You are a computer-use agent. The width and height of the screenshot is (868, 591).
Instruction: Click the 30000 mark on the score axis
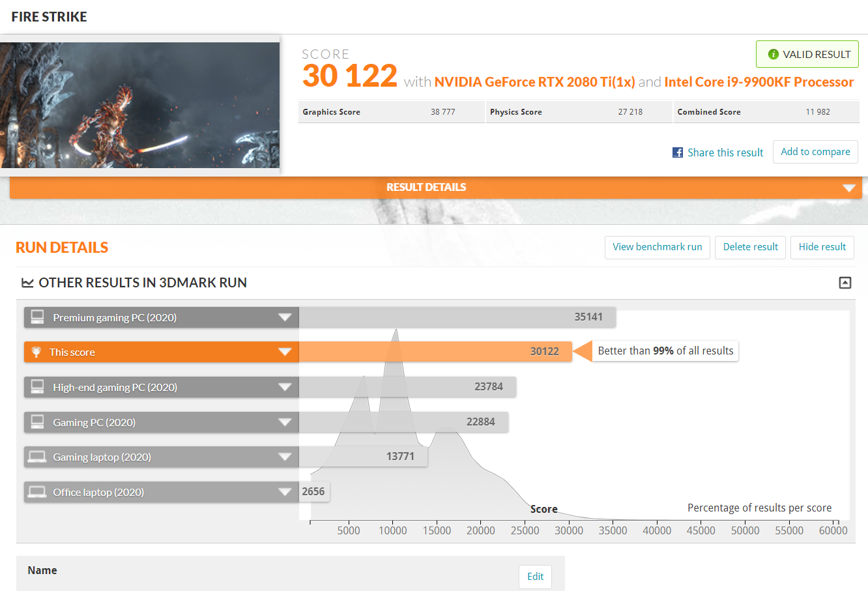point(569,530)
